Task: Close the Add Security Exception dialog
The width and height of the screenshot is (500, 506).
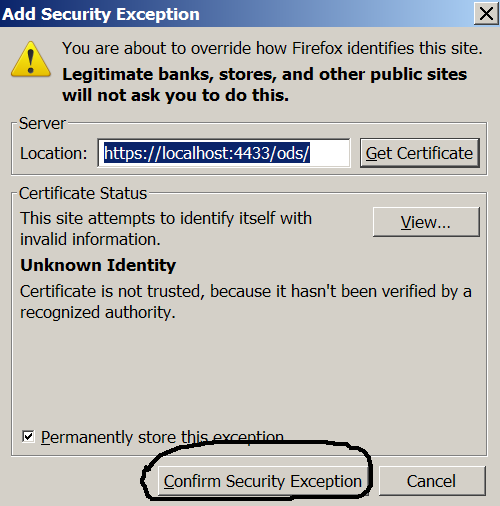Action: pyautogui.click(x=486, y=14)
